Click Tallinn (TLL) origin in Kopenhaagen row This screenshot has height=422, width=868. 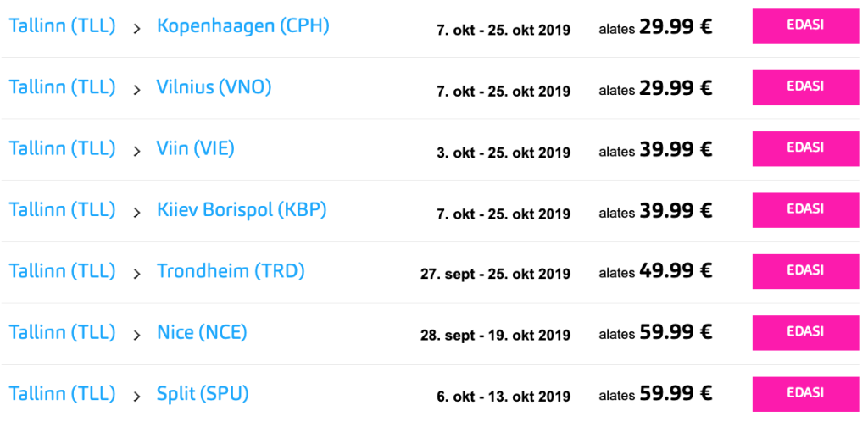(62, 26)
